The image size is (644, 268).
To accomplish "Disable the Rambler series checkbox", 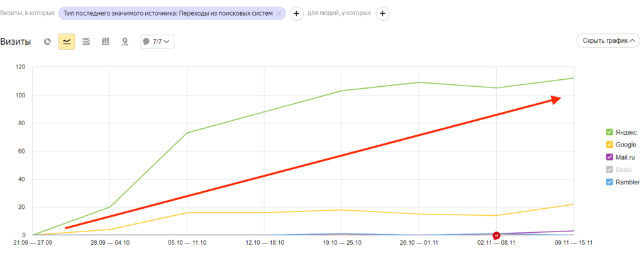I will point(610,182).
